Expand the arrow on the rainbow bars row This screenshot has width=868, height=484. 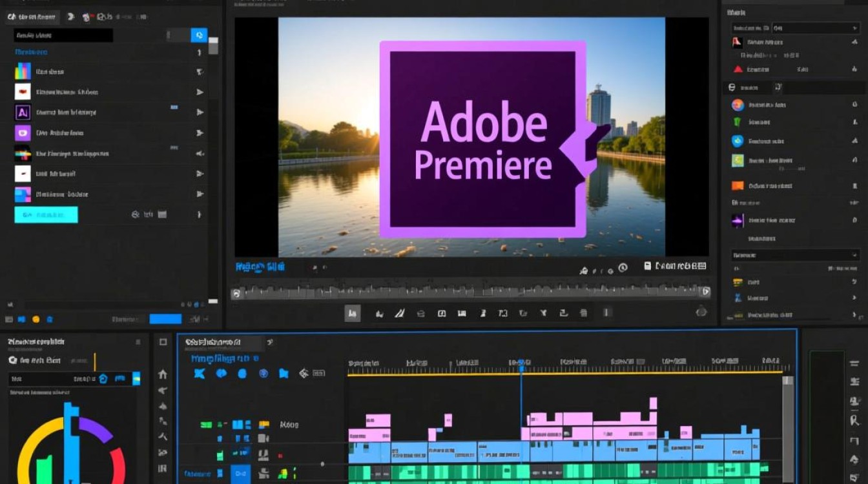tap(200, 72)
